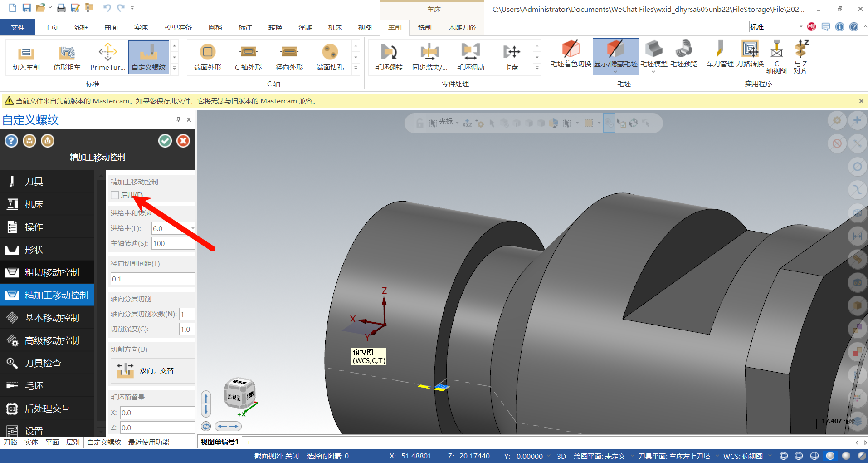Click the save icon in quick access toolbar
The width and height of the screenshot is (868, 463).
coord(27,8)
